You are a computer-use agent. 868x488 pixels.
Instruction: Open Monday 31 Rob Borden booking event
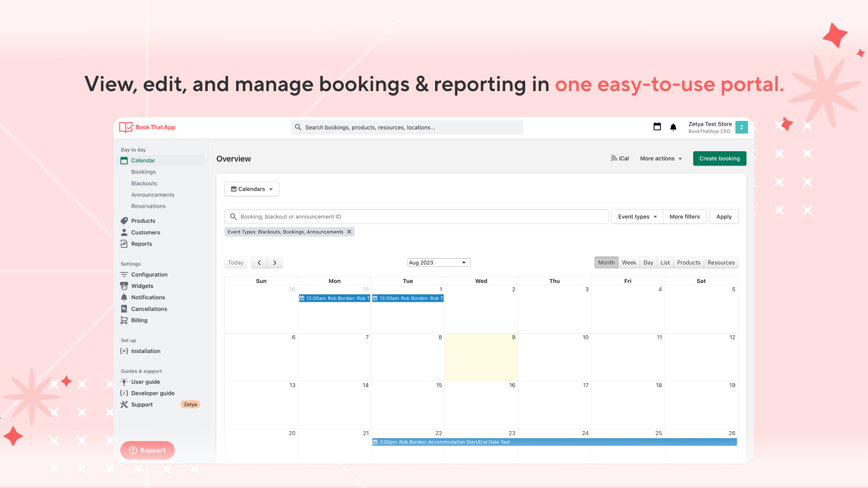334,298
